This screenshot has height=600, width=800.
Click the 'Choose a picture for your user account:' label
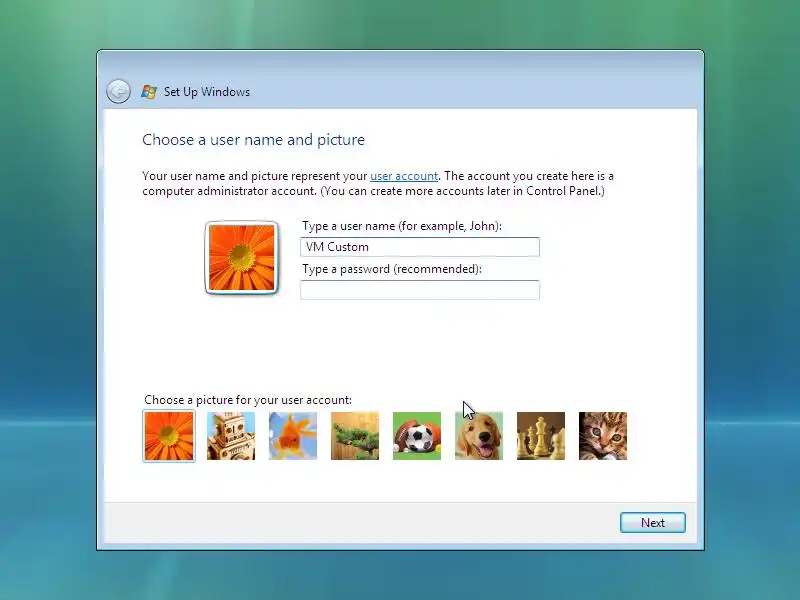[x=248, y=400]
